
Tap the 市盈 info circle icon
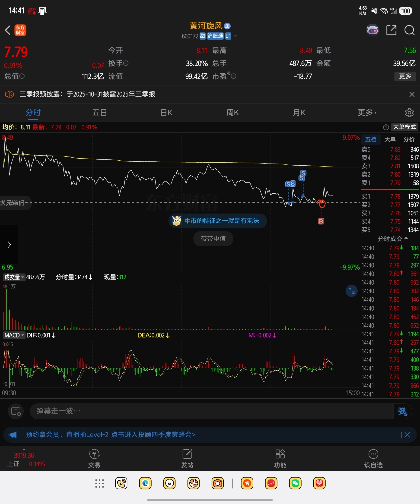click(233, 76)
